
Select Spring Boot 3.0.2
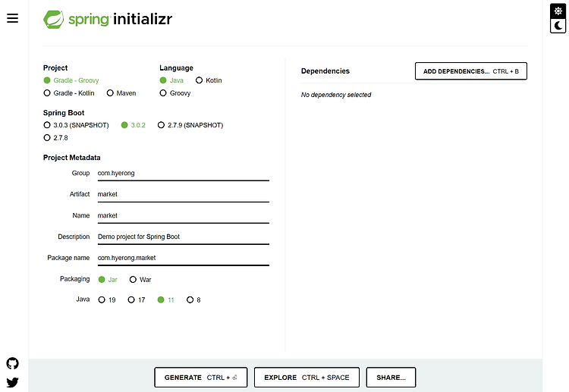point(134,125)
